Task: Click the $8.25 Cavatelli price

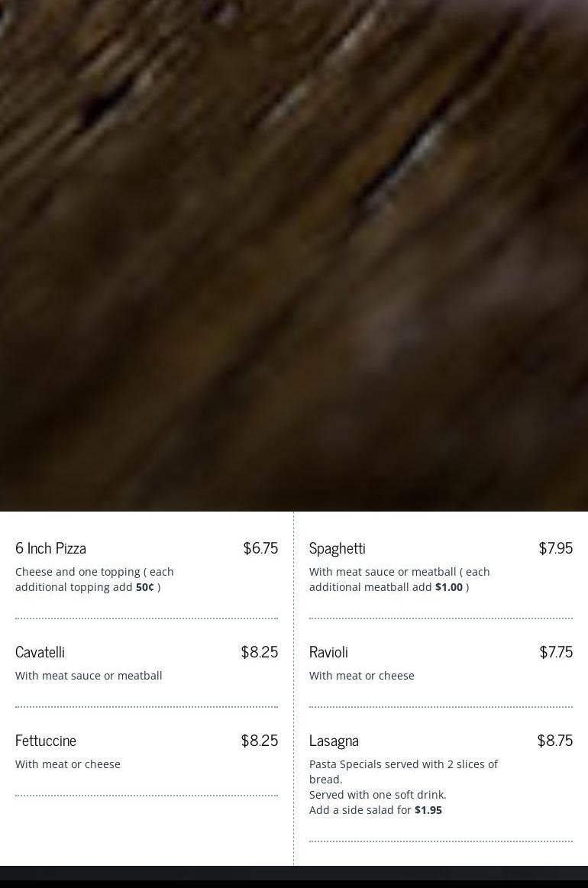Action: coord(259,652)
